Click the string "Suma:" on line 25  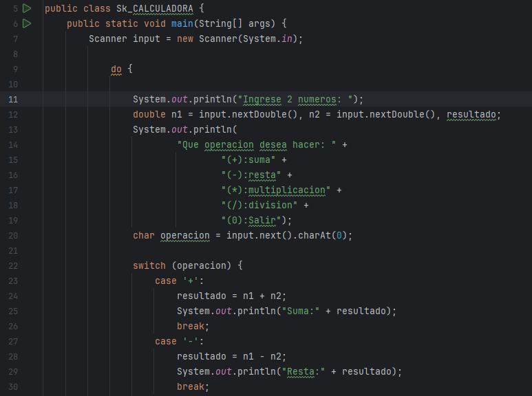pos(301,311)
